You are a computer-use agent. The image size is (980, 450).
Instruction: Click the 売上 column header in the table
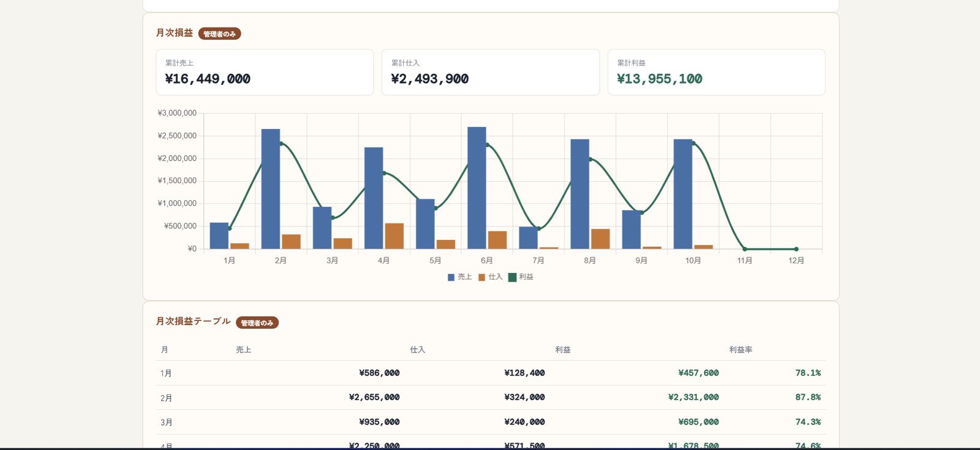coord(244,350)
